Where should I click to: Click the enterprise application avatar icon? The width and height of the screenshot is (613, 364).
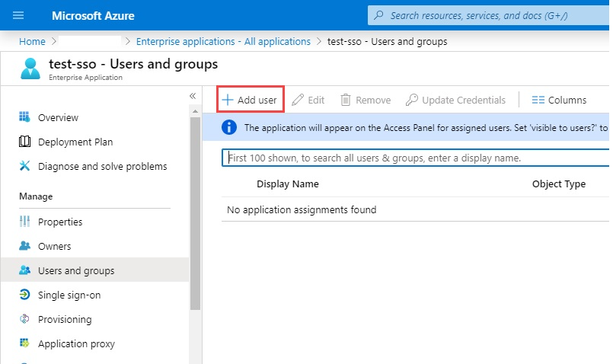30,69
